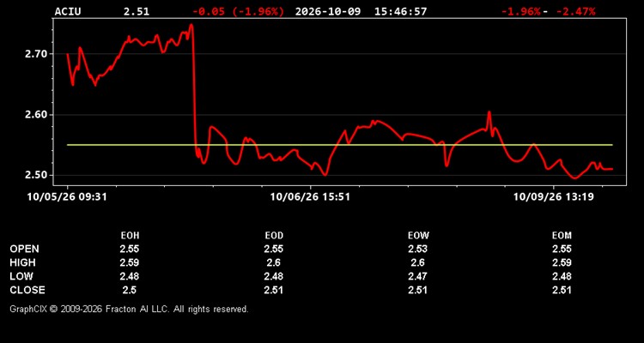
Task: Click the standalone -1.96% at top right
Action: (x=520, y=11)
